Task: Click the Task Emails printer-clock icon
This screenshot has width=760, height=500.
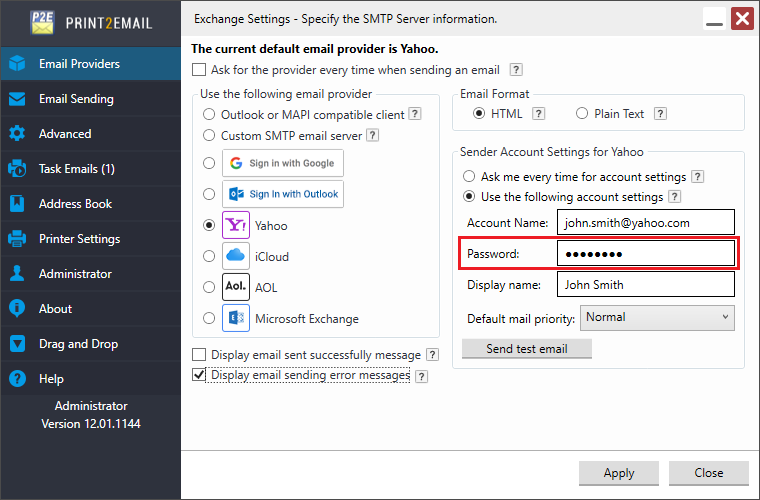Action: (17, 169)
